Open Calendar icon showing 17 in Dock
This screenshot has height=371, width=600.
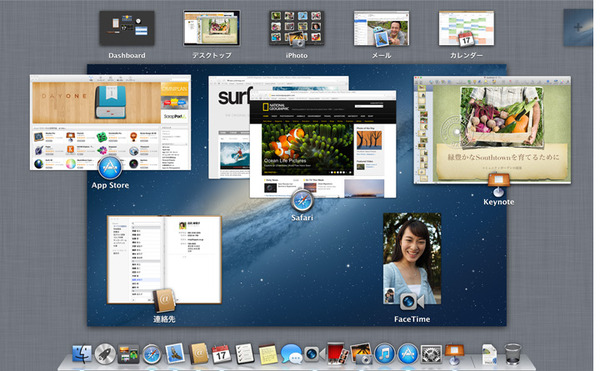tap(221, 354)
